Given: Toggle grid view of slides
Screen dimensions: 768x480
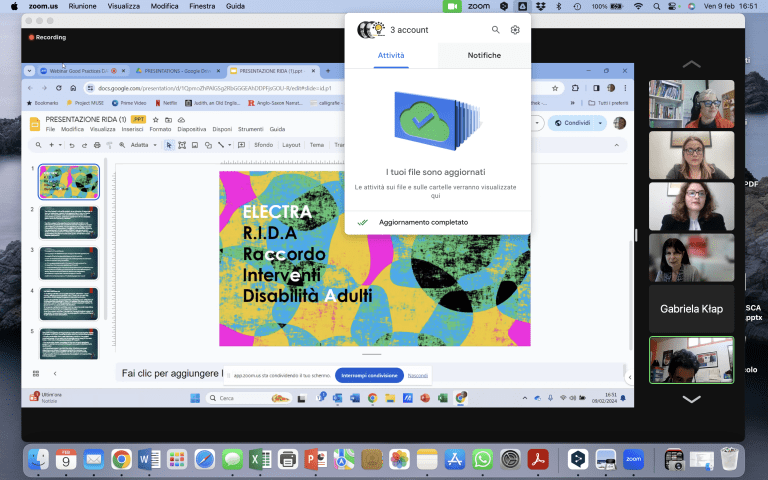Looking at the screenshot, I should pos(36,373).
